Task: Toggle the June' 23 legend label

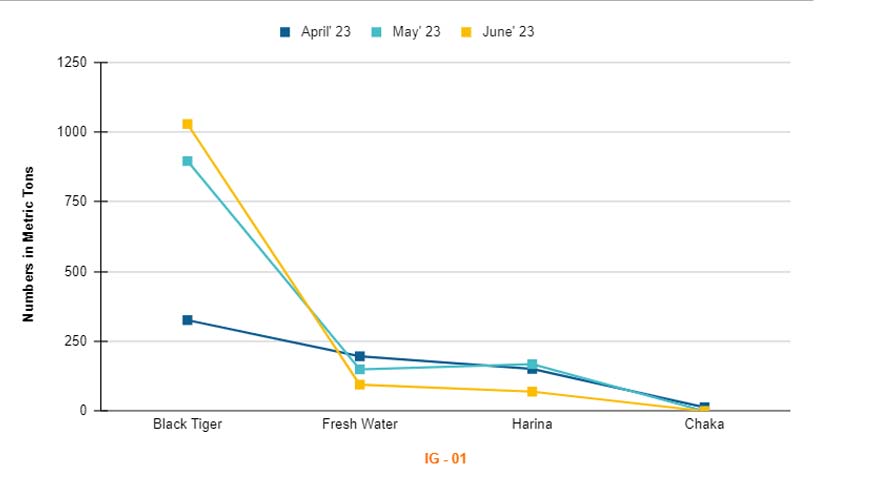Action: (x=507, y=32)
